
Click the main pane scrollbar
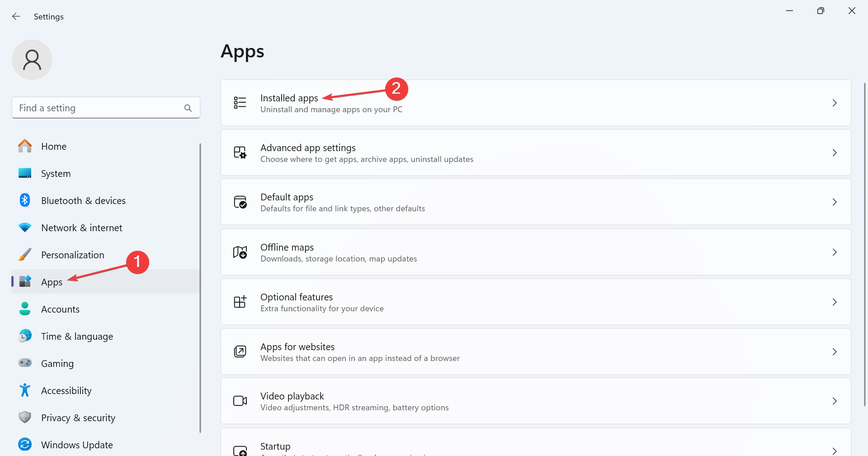coord(864,244)
